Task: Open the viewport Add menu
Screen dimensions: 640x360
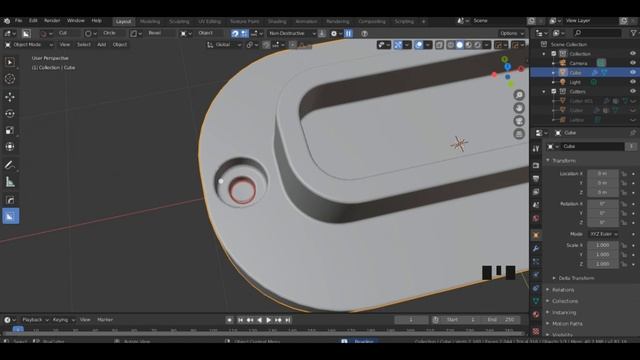Action: (101, 44)
